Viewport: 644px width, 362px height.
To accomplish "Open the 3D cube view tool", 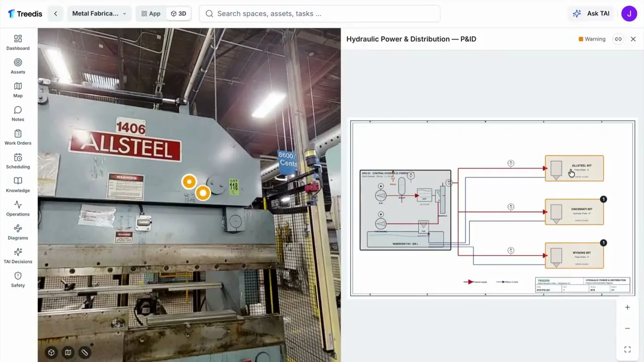I will (x=51, y=352).
